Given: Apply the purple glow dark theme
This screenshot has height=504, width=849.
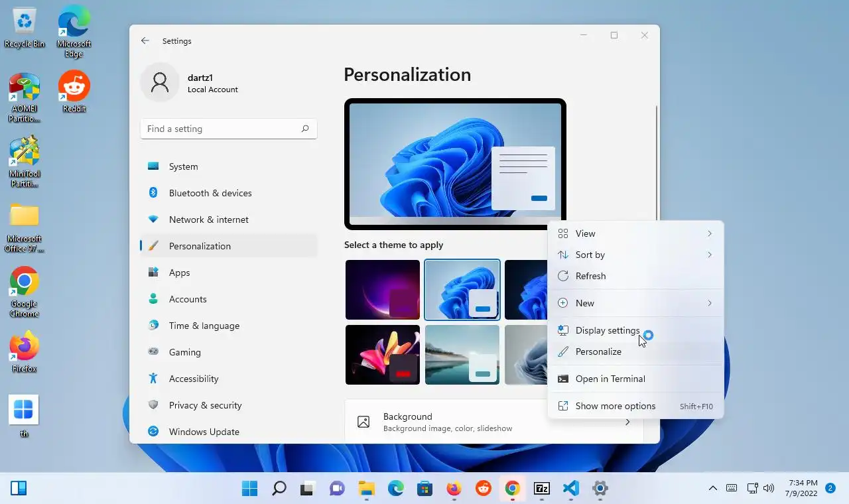Looking at the screenshot, I should 383,290.
